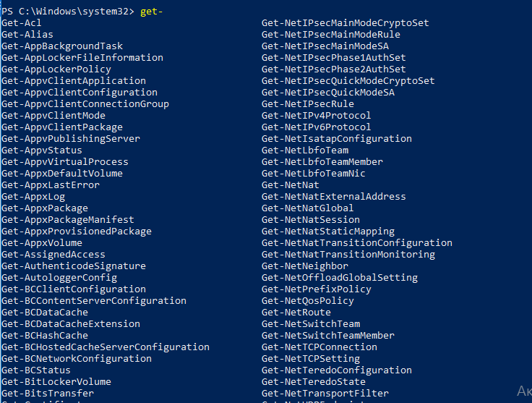Viewport: 532px width, 403px height.
Task: Select Get-AppLockerPolicy cmdlet
Action: 56,69
